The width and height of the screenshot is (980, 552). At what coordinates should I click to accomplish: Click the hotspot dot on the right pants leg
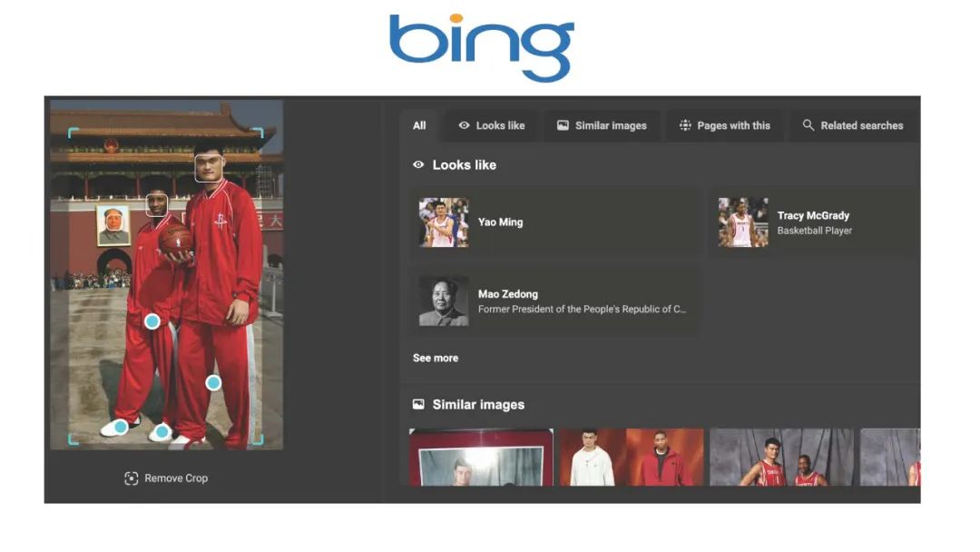213,382
